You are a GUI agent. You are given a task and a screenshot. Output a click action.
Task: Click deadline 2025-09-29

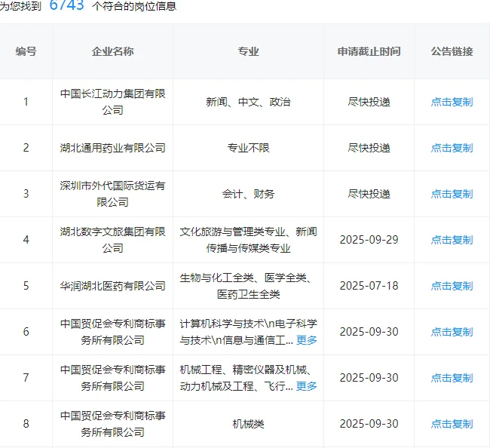pos(369,240)
